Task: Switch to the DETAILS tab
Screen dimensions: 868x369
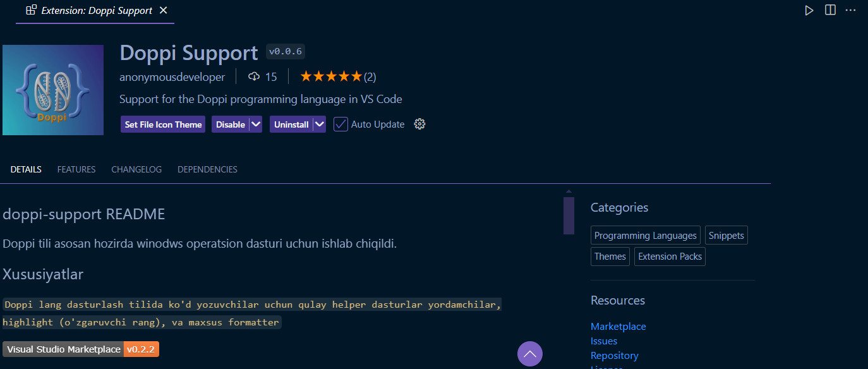Action: click(26, 169)
